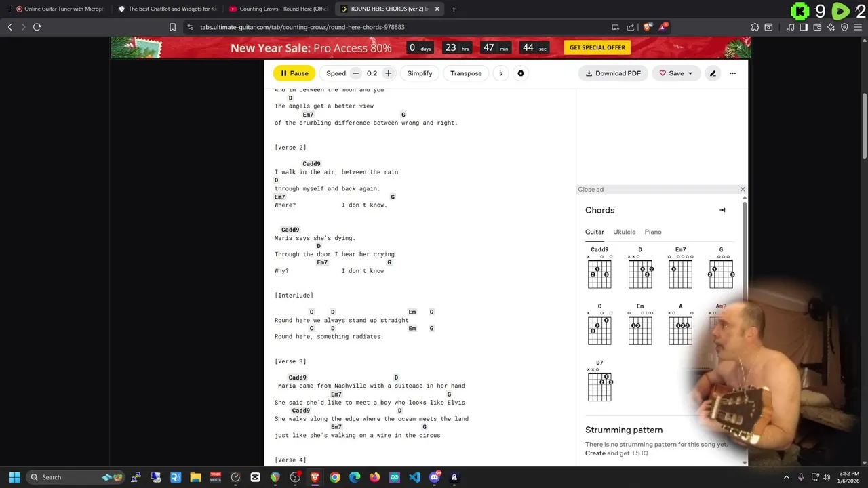The width and height of the screenshot is (868, 488).
Task: Click the flat symbol tuning button
Action: coord(500,73)
